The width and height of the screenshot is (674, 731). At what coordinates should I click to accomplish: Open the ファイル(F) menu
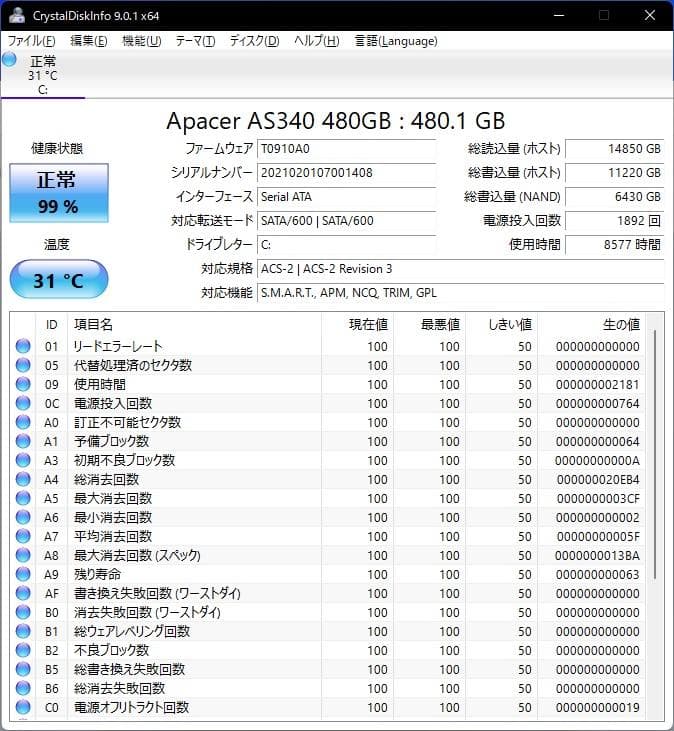tap(32, 41)
